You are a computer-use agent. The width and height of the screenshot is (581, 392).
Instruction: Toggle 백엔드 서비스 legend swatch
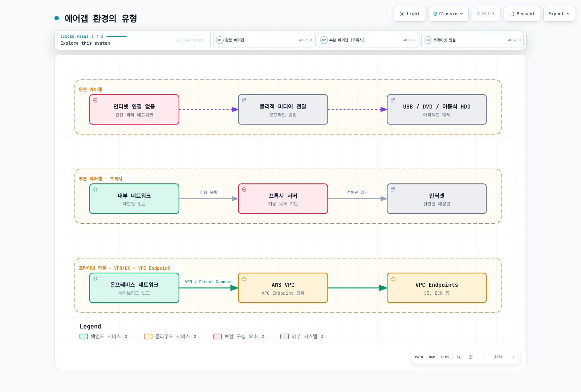84,336
